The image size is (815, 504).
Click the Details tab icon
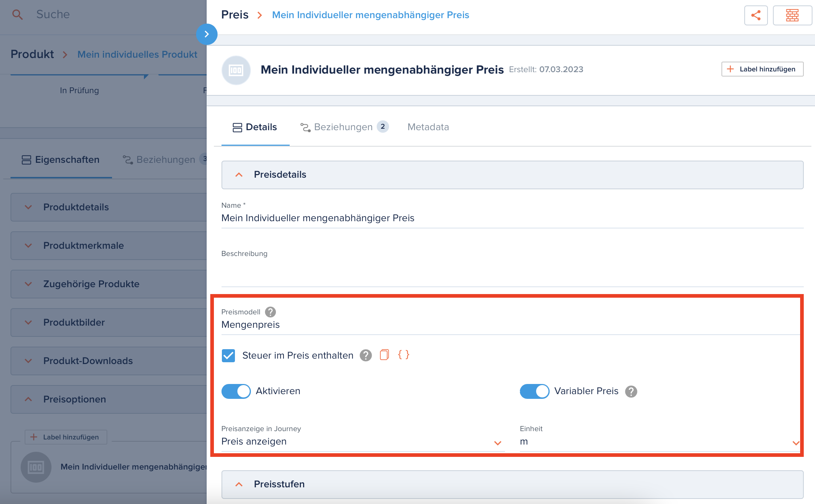tap(237, 127)
